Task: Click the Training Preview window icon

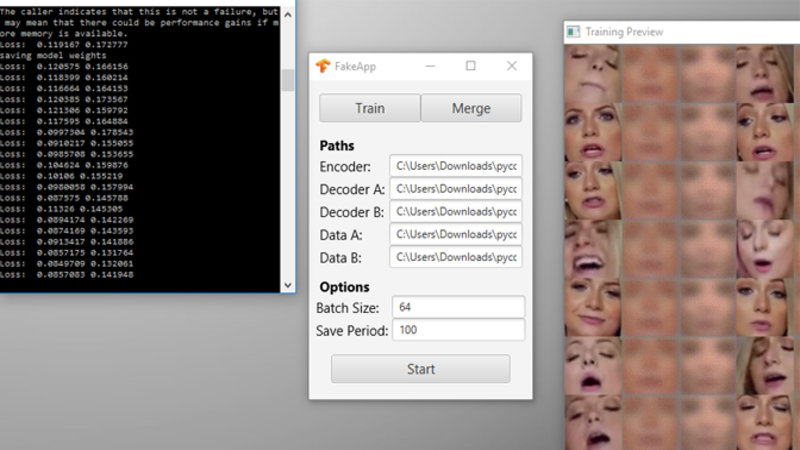Action: [573, 32]
